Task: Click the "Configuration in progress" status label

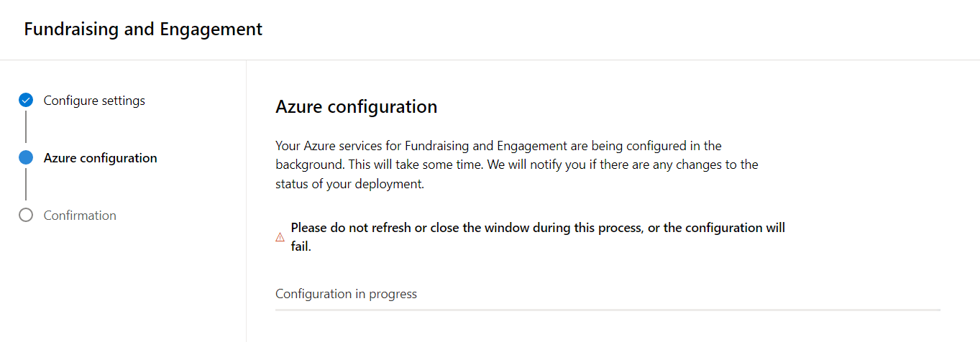Action: click(346, 294)
